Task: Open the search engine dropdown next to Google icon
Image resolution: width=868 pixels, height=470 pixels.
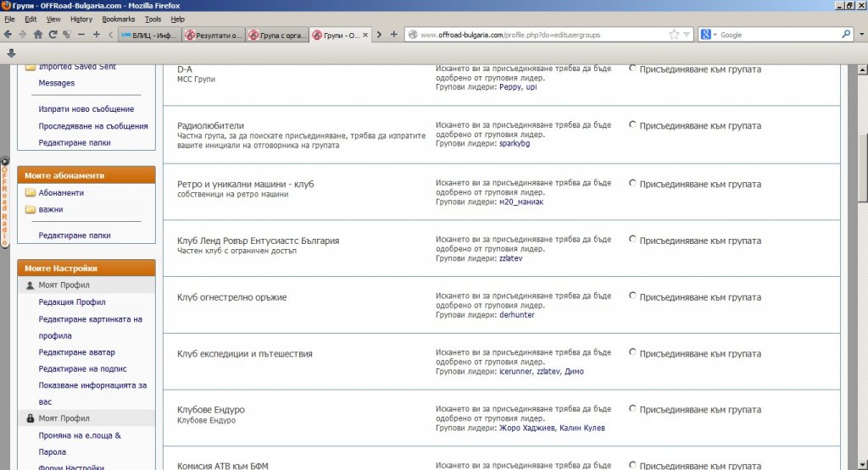Action: (715, 35)
